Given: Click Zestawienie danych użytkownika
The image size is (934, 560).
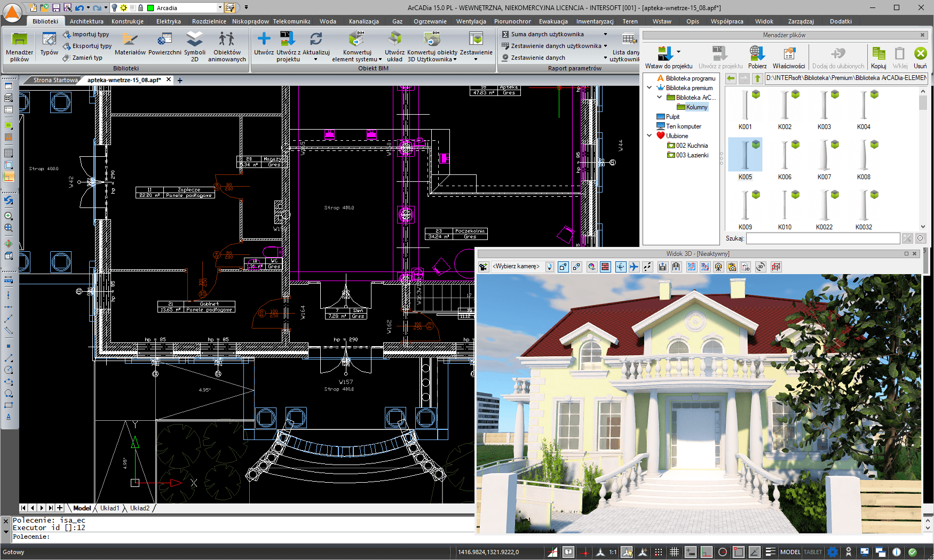Looking at the screenshot, I should 551,46.
